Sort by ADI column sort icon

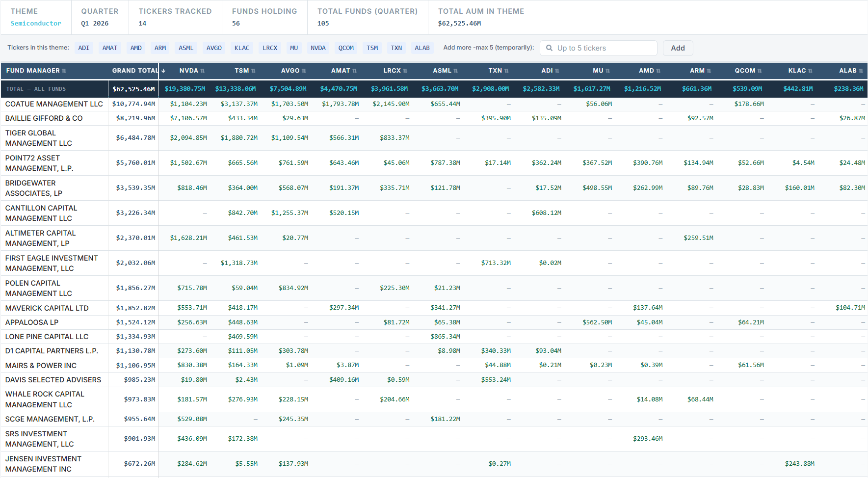(557, 71)
